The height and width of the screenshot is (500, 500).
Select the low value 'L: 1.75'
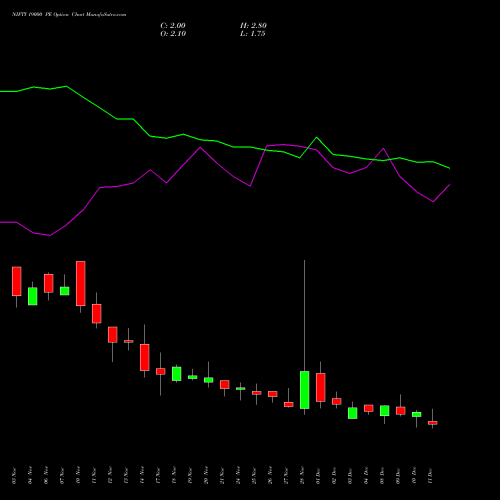[253, 34]
